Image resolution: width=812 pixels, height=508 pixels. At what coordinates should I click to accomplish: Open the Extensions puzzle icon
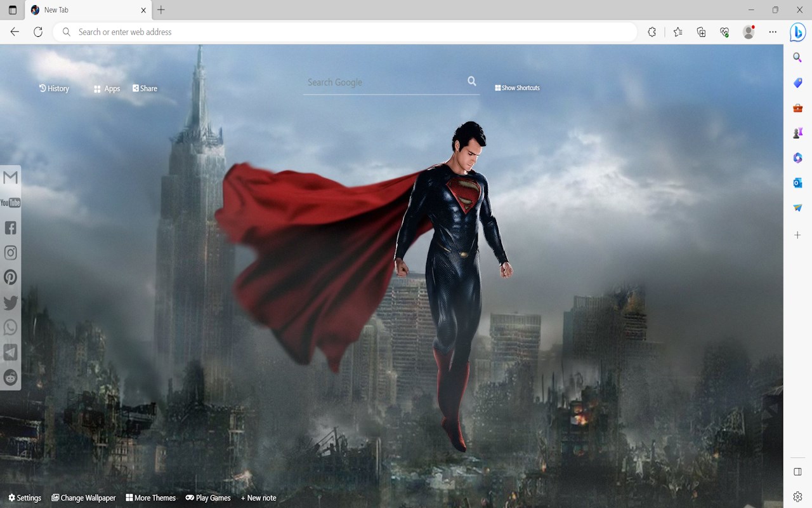(652, 32)
